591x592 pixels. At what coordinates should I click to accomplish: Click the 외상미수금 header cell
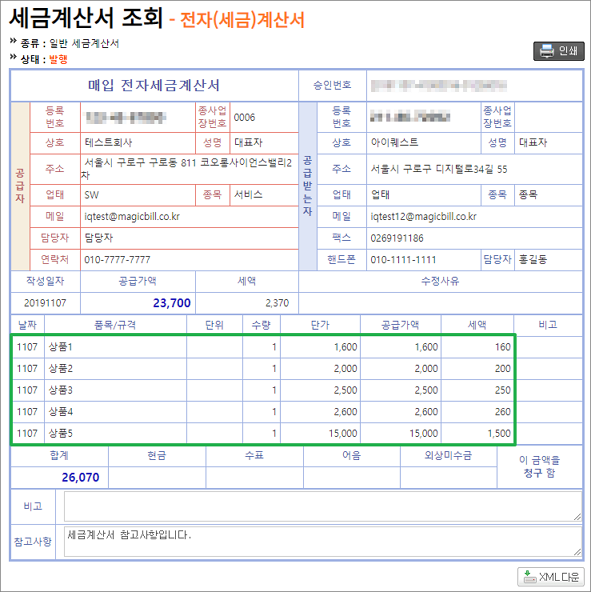[448, 455]
